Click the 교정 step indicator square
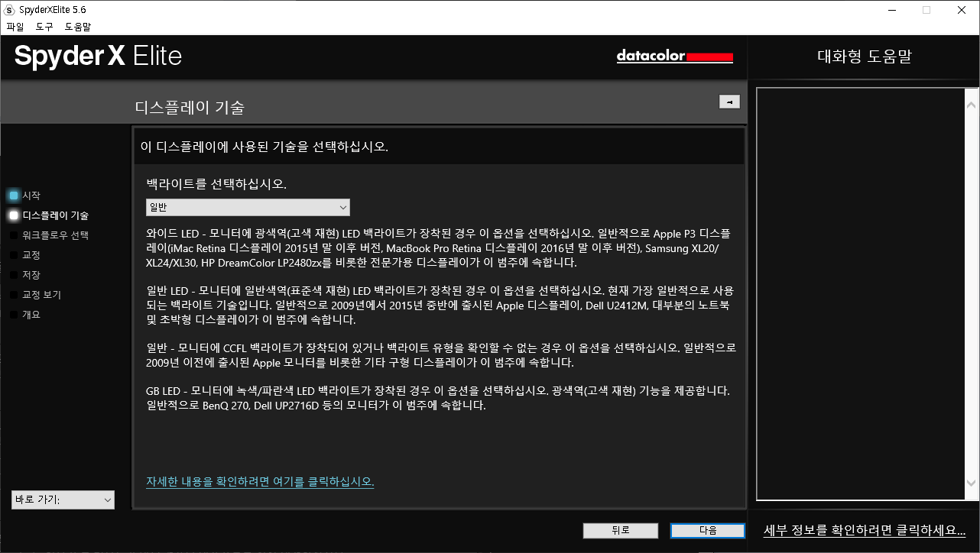This screenshot has height=553, width=980. coord(14,255)
